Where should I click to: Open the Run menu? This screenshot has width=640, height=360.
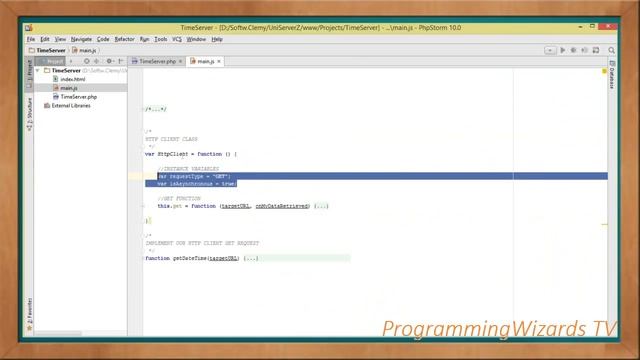point(144,39)
